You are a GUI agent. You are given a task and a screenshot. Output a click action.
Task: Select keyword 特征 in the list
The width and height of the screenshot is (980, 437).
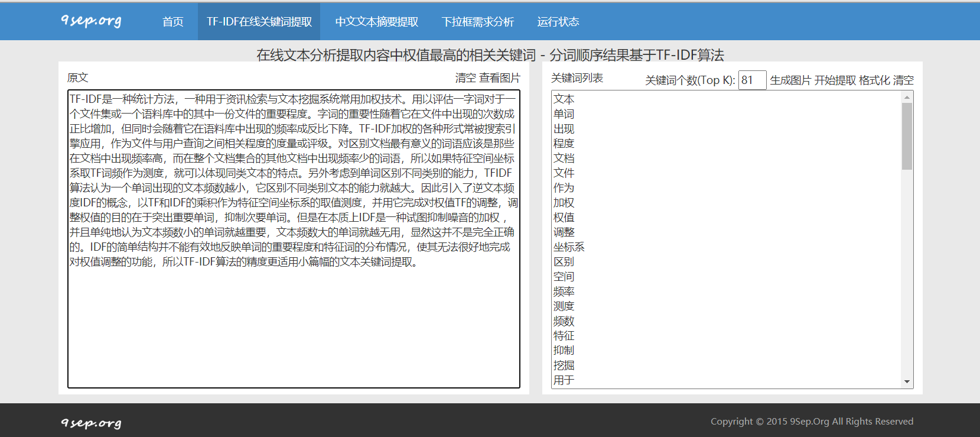coord(564,336)
